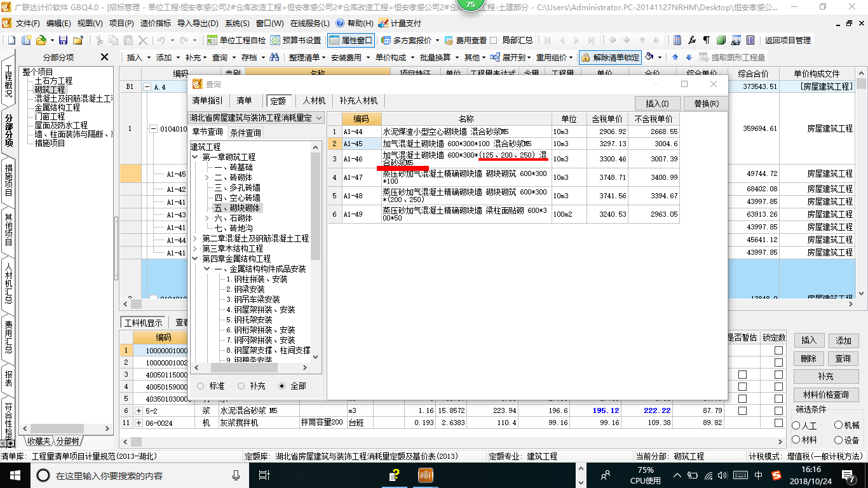Expand the 六、石砌体 tree node
This screenshot has height=488, width=868.
[207, 218]
